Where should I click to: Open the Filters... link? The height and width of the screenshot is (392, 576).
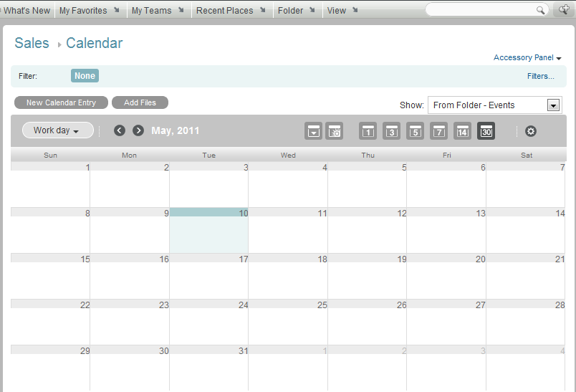coord(540,76)
